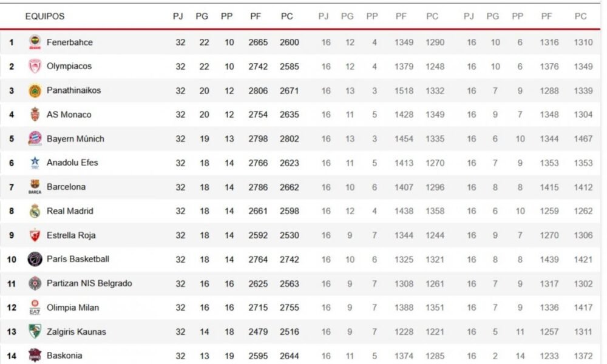
Task: Click the Real Madrid crest icon
Action: pos(35,211)
